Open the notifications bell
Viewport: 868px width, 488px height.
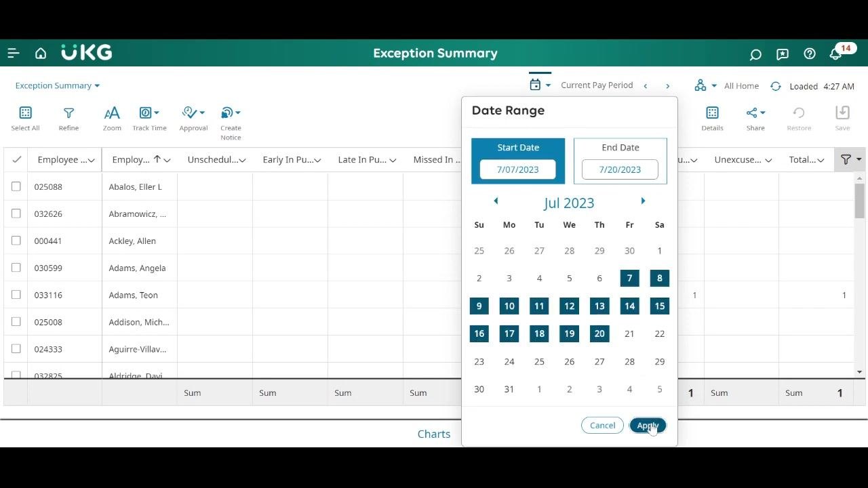click(x=835, y=54)
